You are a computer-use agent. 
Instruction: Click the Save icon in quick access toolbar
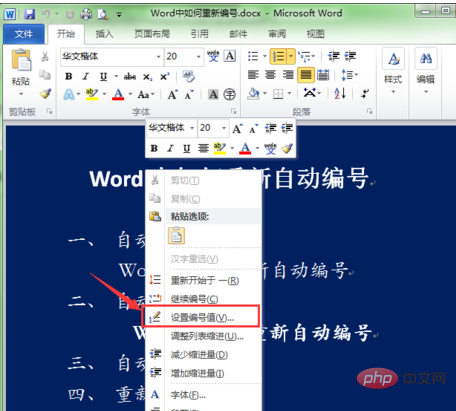(30, 14)
